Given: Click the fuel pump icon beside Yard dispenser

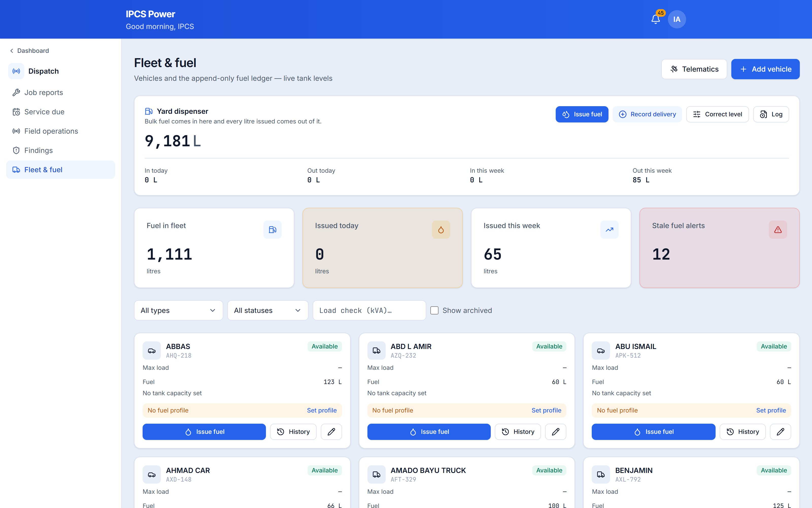Looking at the screenshot, I should (x=148, y=111).
